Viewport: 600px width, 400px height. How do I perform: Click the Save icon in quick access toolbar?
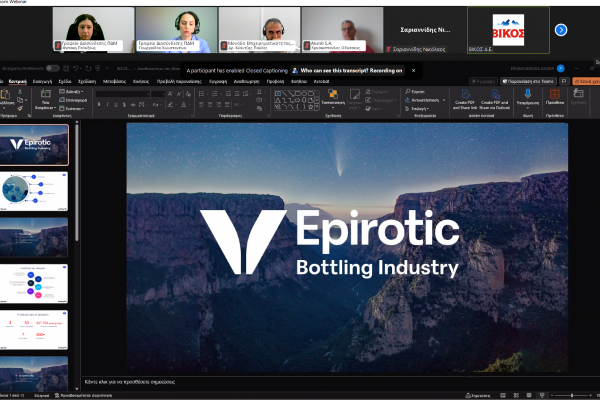coord(66,69)
